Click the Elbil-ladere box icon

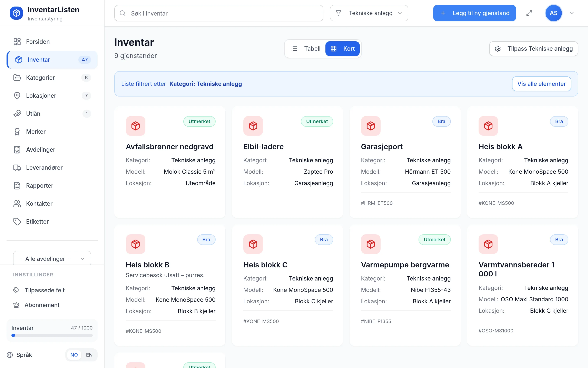point(253,126)
